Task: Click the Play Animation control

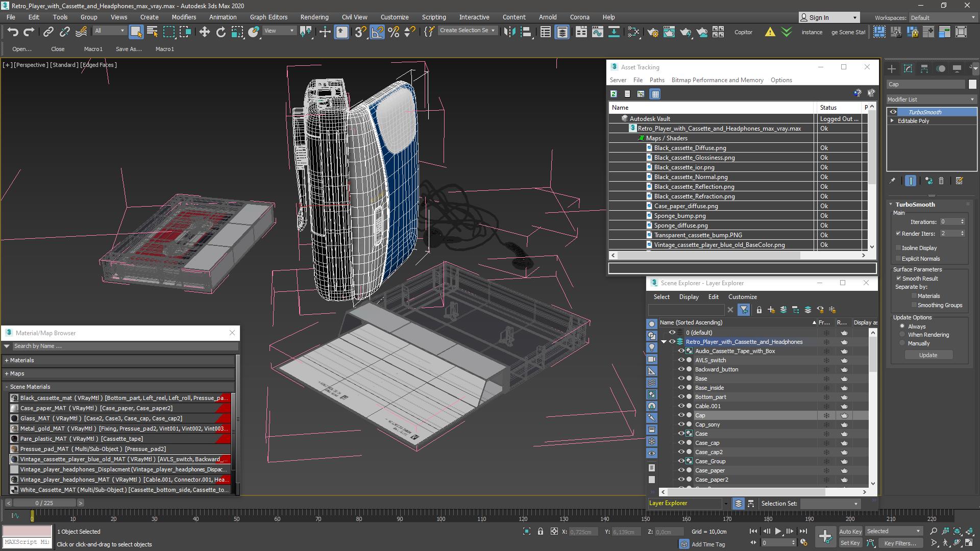Action: 778,531
